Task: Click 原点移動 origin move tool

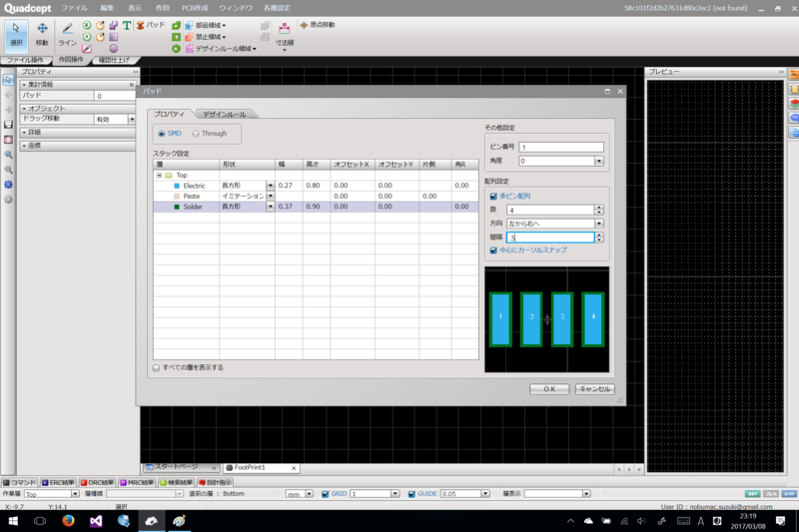Action: [317, 25]
